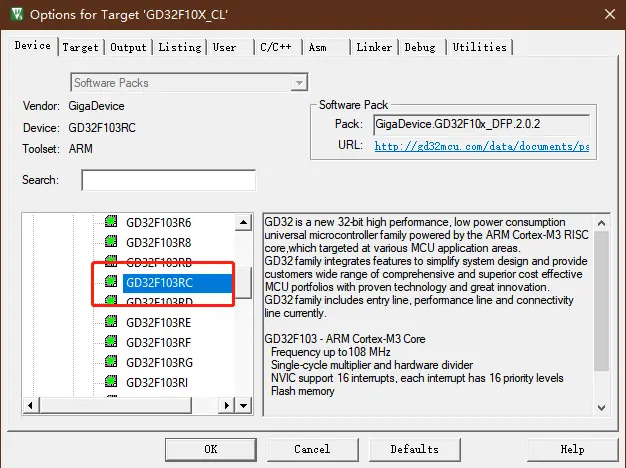Viewport: 626px width, 468px height.
Task: Click the Pack name field
Action: [481, 124]
